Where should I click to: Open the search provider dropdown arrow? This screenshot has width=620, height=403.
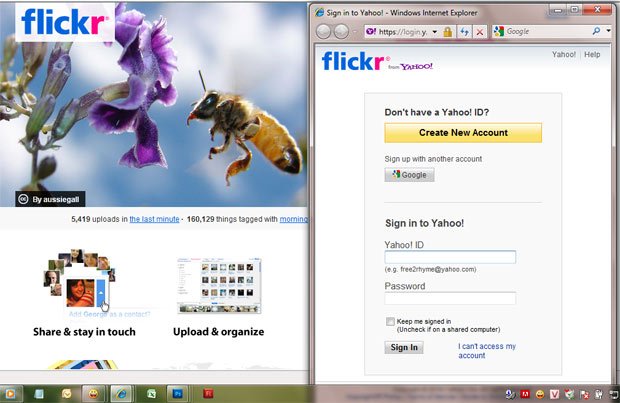pyautogui.click(x=609, y=32)
